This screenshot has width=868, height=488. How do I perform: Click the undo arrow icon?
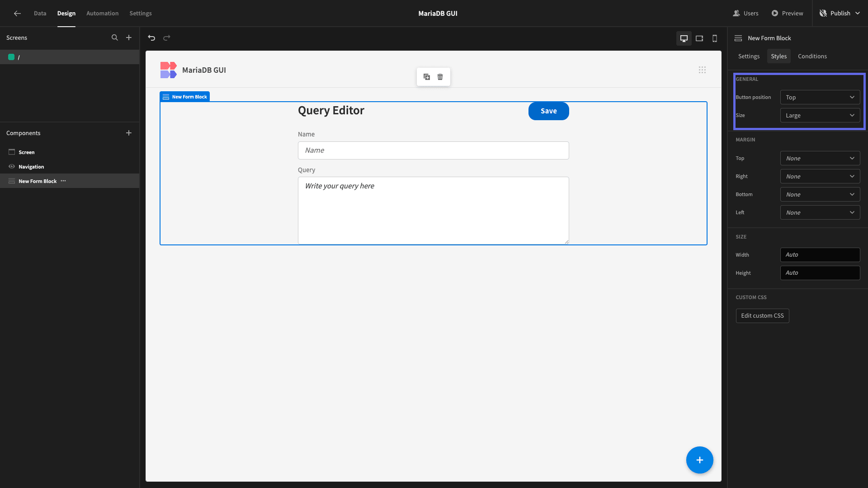tap(151, 38)
